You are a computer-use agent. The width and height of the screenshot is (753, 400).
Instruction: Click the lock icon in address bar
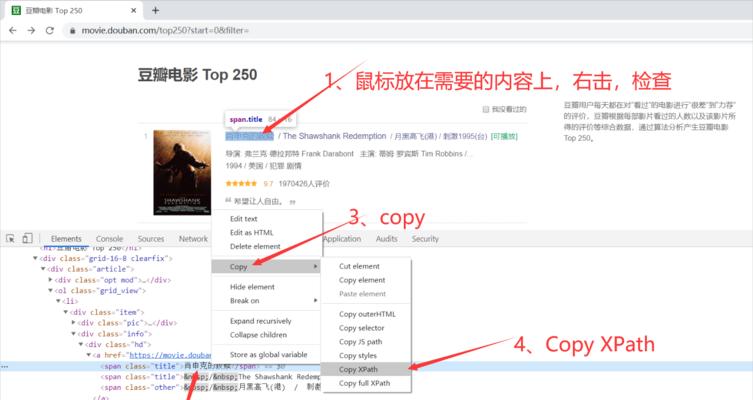73,30
